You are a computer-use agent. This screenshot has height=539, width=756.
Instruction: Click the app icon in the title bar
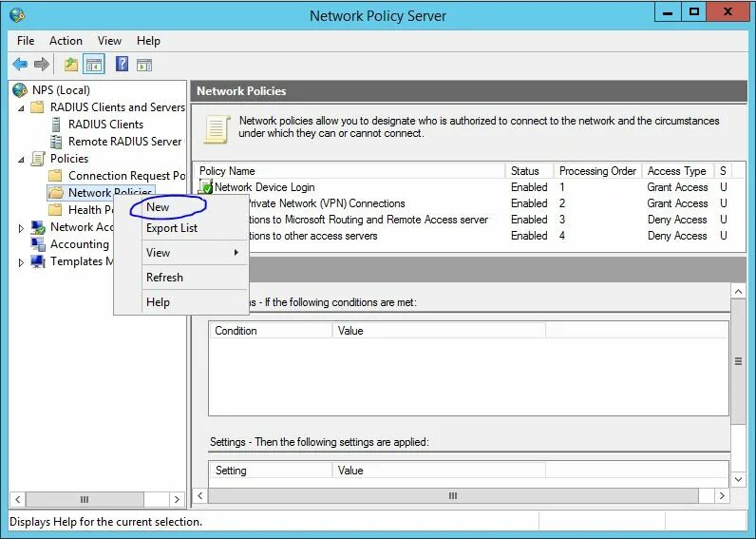[x=17, y=15]
